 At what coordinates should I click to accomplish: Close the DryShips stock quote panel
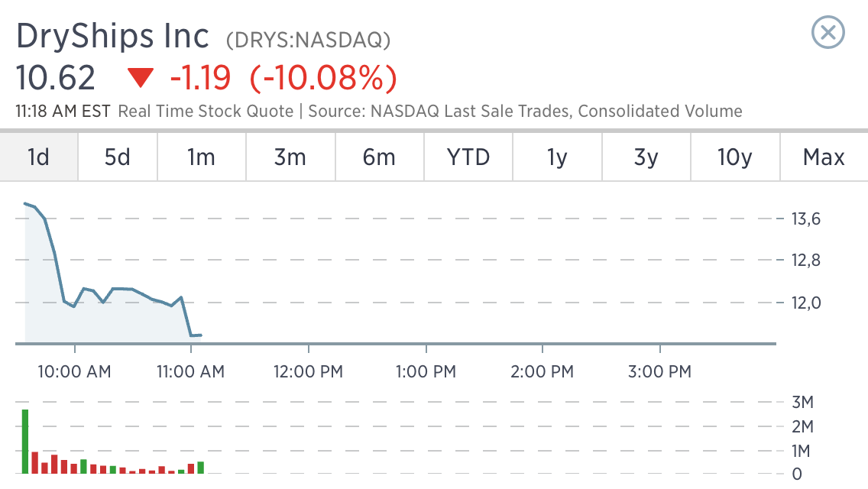(x=828, y=33)
